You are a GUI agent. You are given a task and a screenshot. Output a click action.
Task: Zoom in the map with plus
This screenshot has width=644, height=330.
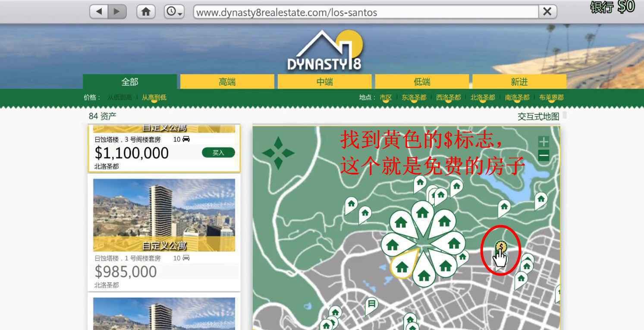[x=544, y=142]
